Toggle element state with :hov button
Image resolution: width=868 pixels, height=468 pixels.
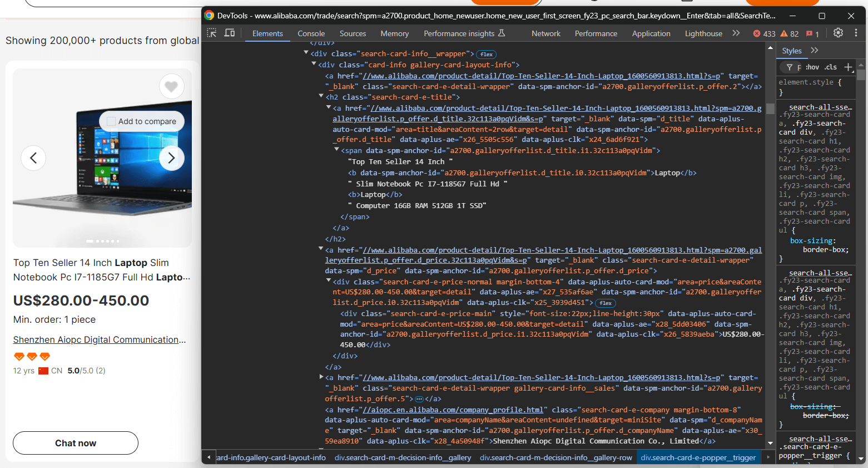(x=812, y=67)
